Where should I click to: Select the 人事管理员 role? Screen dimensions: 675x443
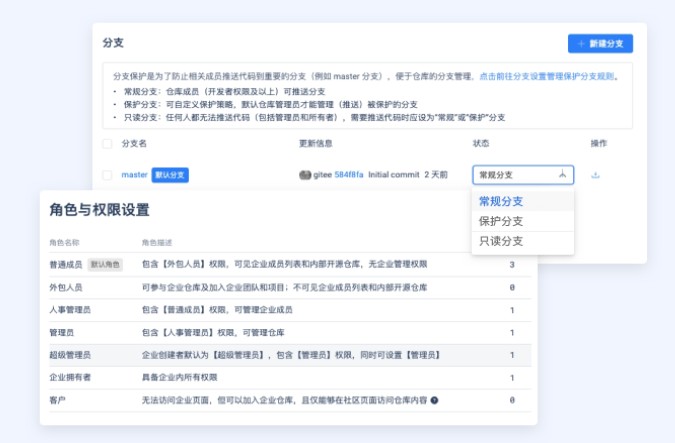click(x=70, y=310)
